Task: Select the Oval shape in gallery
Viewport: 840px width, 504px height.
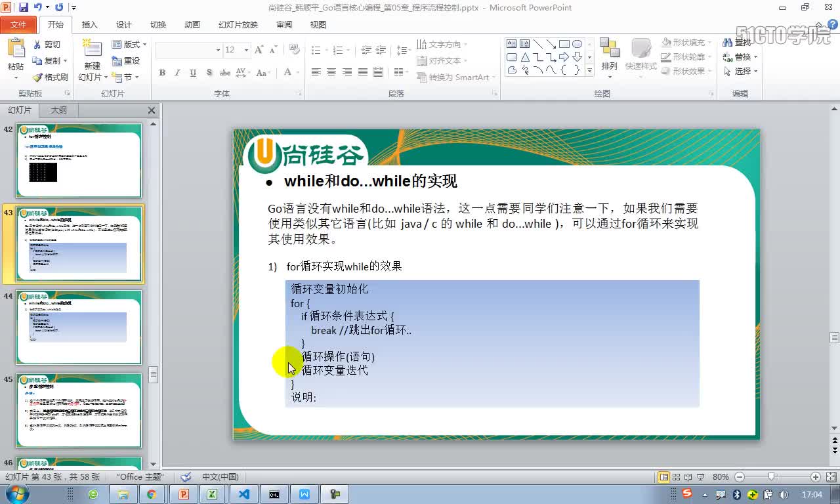Action: point(577,44)
